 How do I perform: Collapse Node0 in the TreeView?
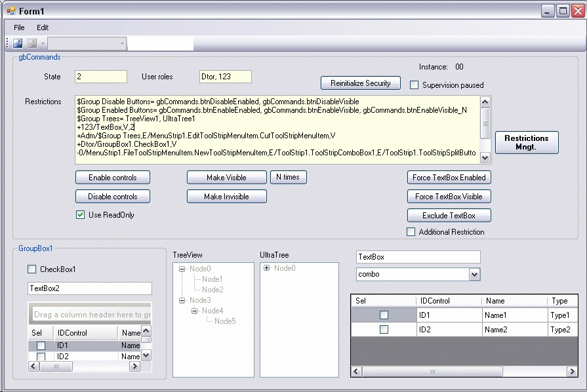182,269
